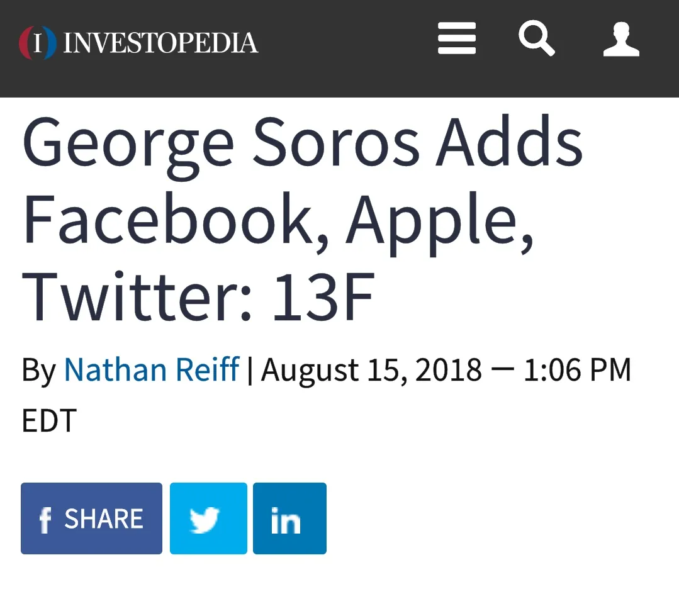
Task: Click the Facebook 'f' glyph in share button
Action: pyautogui.click(x=45, y=520)
